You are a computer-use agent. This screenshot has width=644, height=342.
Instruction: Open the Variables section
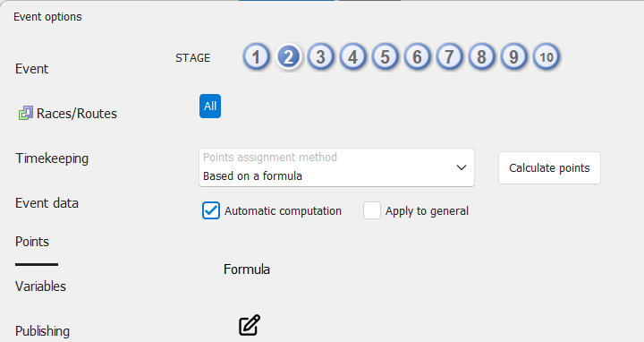[40, 286]
